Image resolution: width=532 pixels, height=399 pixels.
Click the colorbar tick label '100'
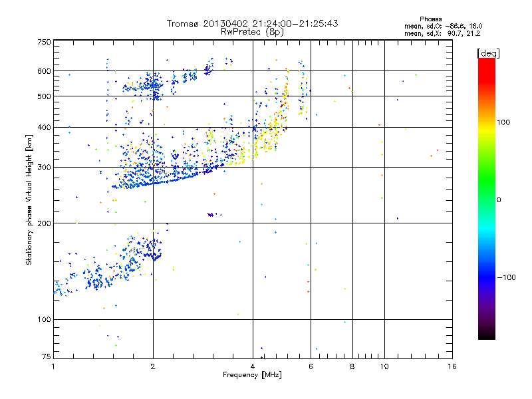pyautogui.click(x=503, y=122)
